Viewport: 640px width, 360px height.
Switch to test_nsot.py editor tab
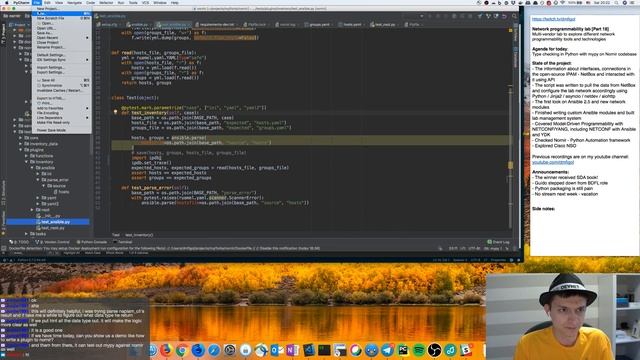[x=383, y=24]
